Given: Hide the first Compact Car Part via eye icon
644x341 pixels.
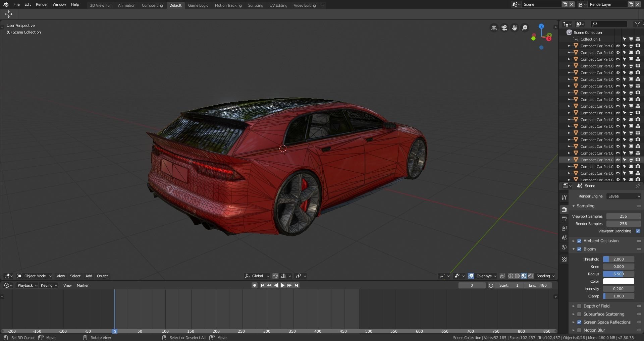Looking at the screenshot, I should 618,46.
